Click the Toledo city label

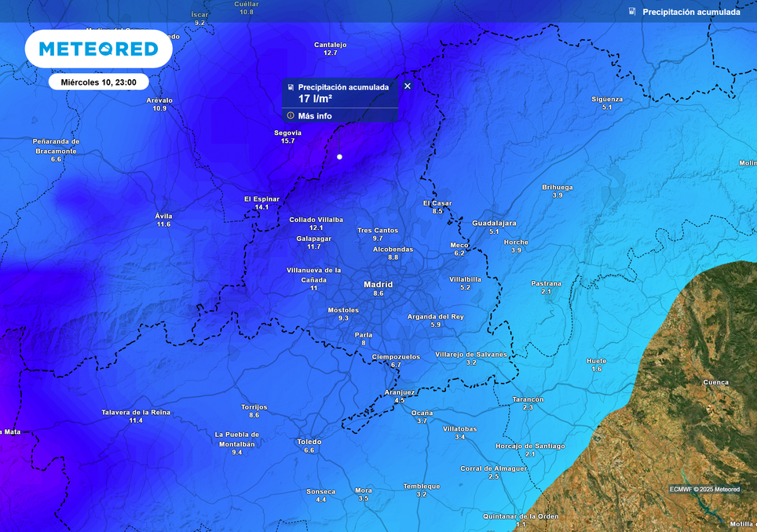[x=309, y=442]
